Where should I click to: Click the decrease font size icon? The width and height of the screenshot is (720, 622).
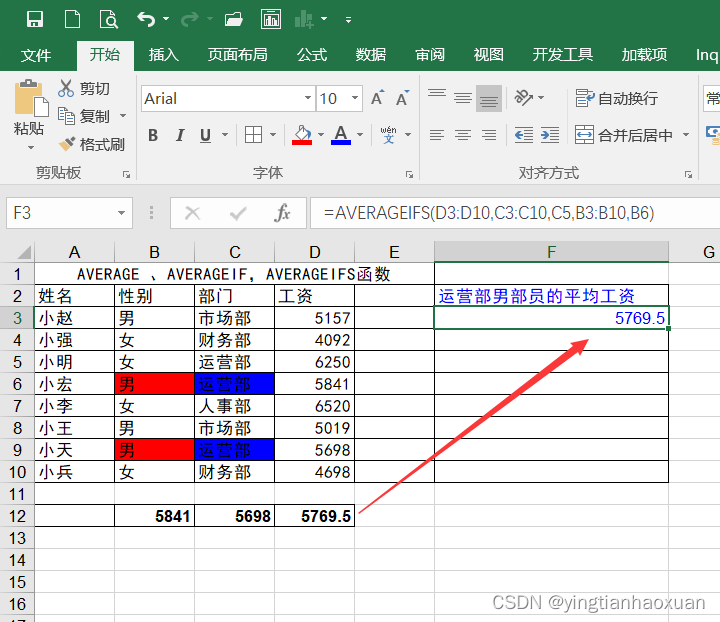tap(402, 98)
